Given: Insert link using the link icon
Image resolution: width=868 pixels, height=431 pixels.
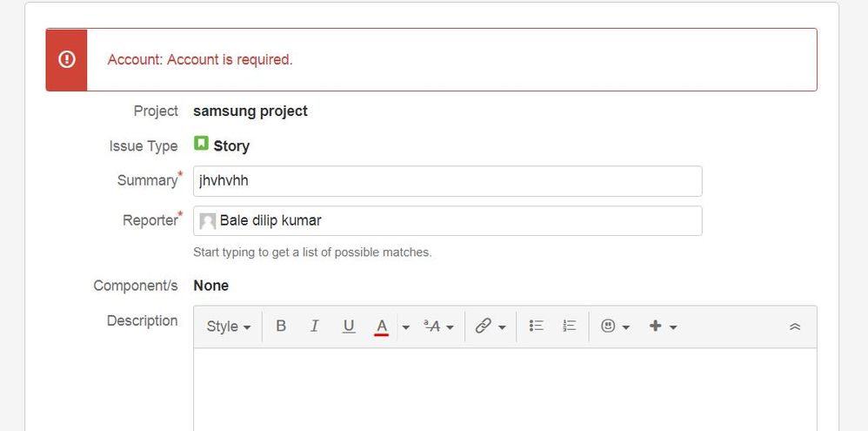Looking at the screenshot, I should point(483,327).
